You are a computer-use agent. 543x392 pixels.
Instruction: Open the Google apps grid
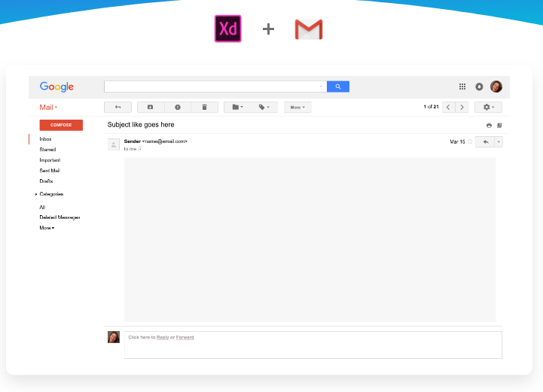[462, 87]
